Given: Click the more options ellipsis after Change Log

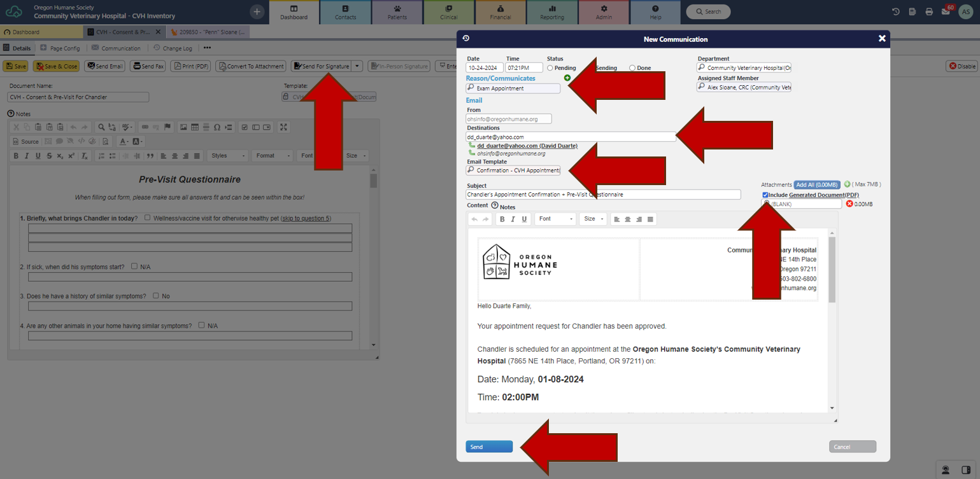Looking at the screenshot, I should 207,48.
